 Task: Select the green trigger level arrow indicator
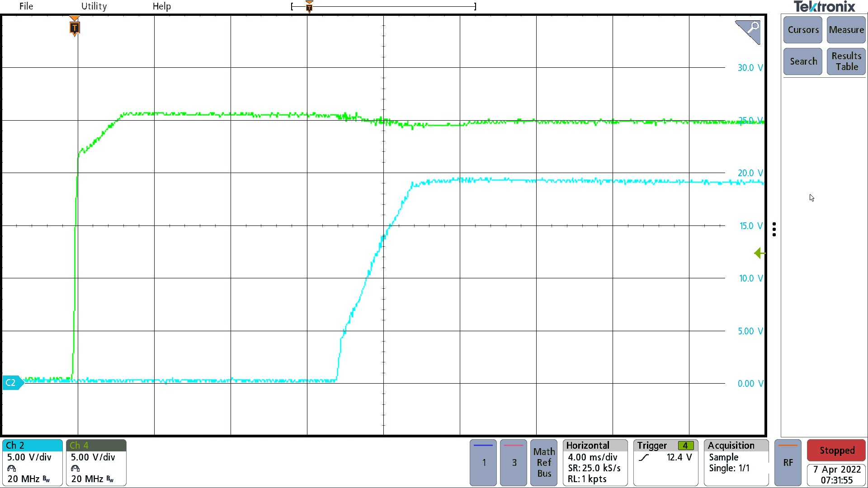(x=759, y=253)
